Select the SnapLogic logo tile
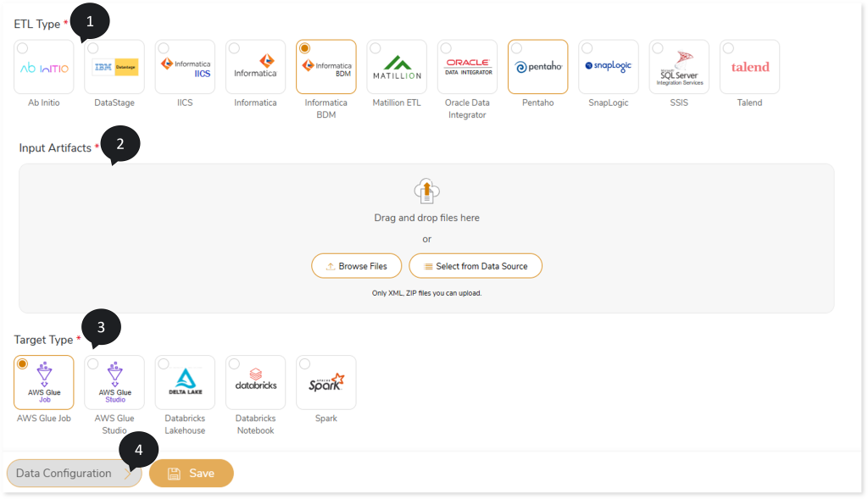The height and width of the screenshot is (499, 868). [608, 68]
